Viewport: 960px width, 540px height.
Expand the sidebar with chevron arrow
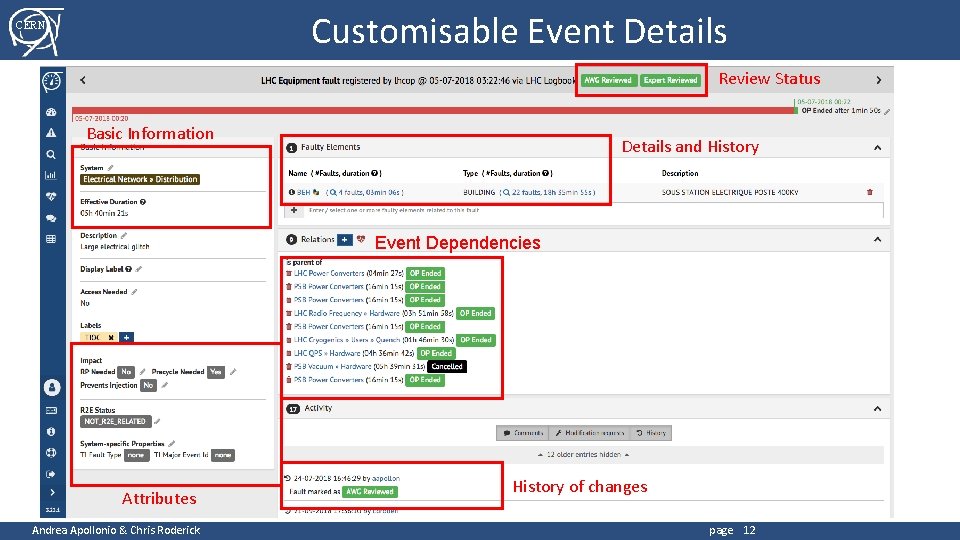(52, 492)
